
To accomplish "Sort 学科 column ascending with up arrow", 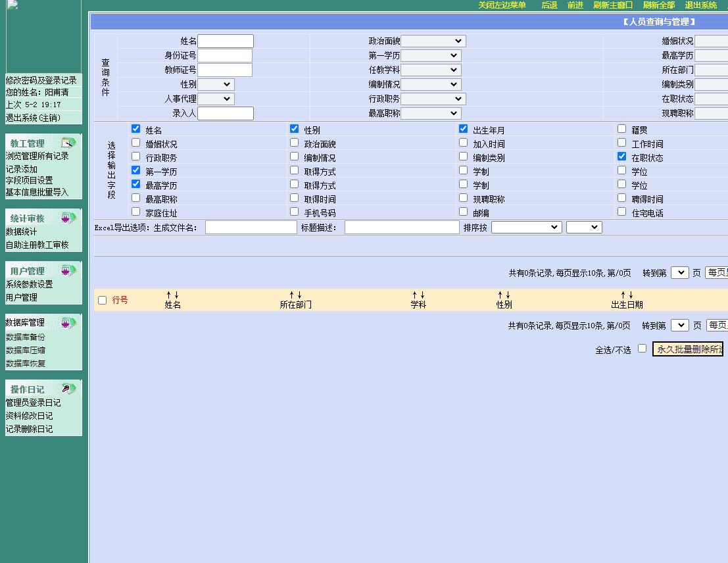I will [414, 295].
